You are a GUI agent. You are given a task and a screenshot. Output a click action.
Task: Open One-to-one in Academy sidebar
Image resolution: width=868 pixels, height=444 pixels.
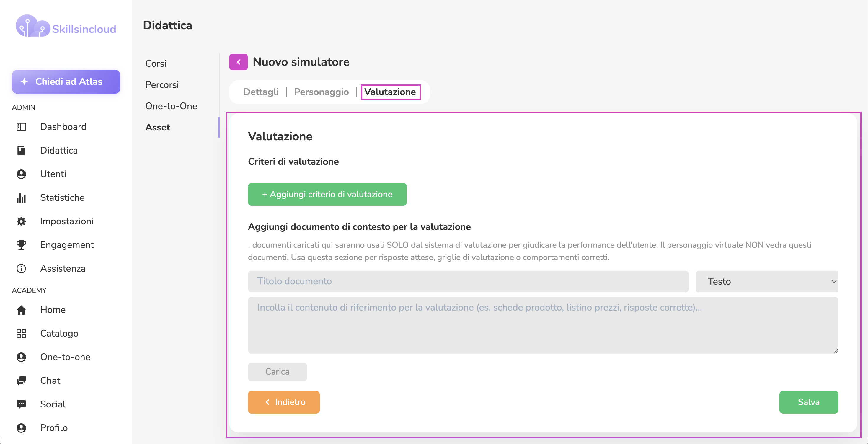point(65,357)
